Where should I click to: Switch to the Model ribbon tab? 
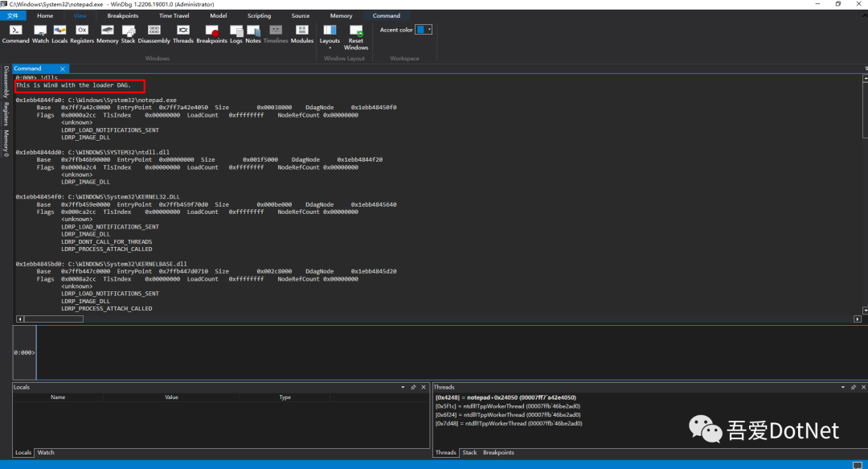[x=218, y=15]
